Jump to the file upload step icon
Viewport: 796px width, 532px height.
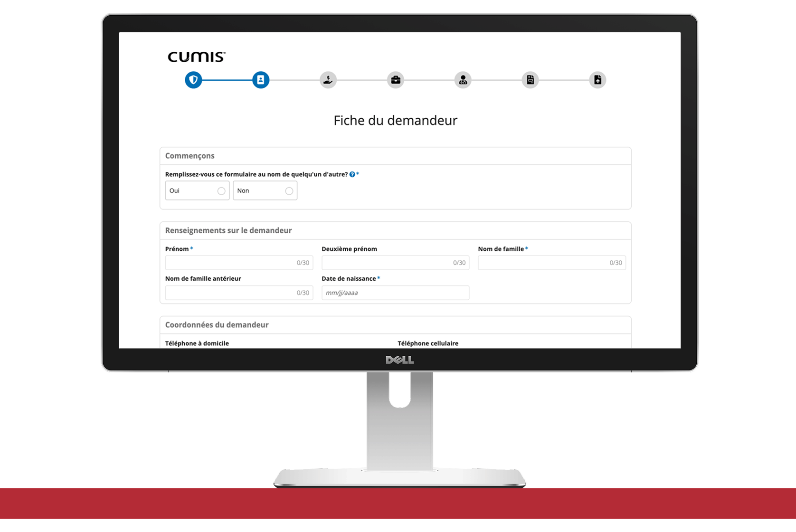(598, 80)
